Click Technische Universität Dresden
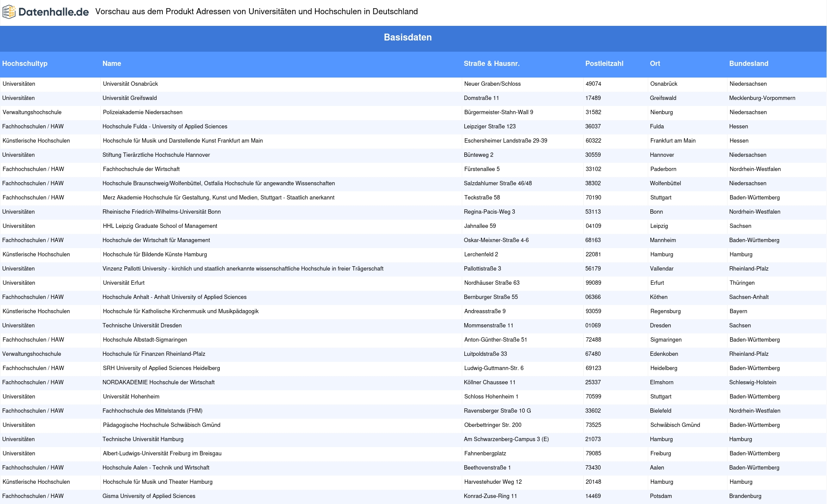The image size is (827, 504). 142,325
